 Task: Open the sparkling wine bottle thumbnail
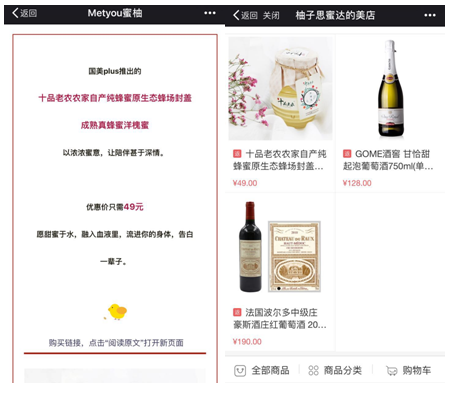391,88
